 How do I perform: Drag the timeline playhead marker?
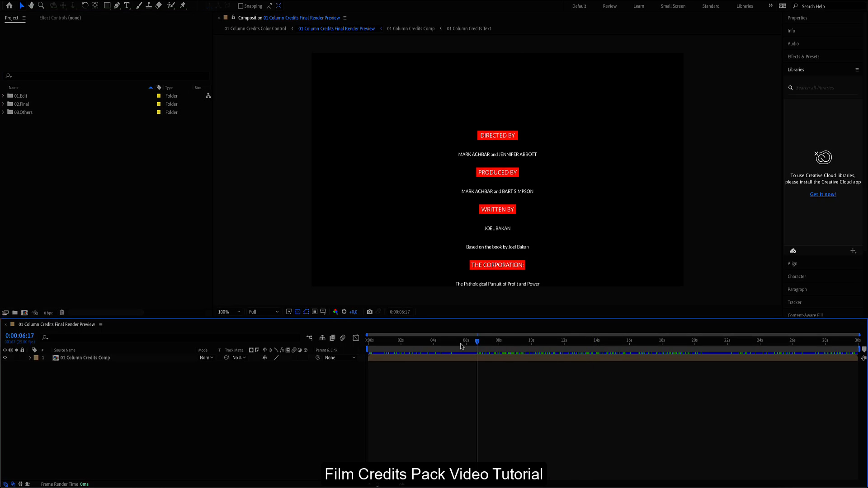pos(477,340)
